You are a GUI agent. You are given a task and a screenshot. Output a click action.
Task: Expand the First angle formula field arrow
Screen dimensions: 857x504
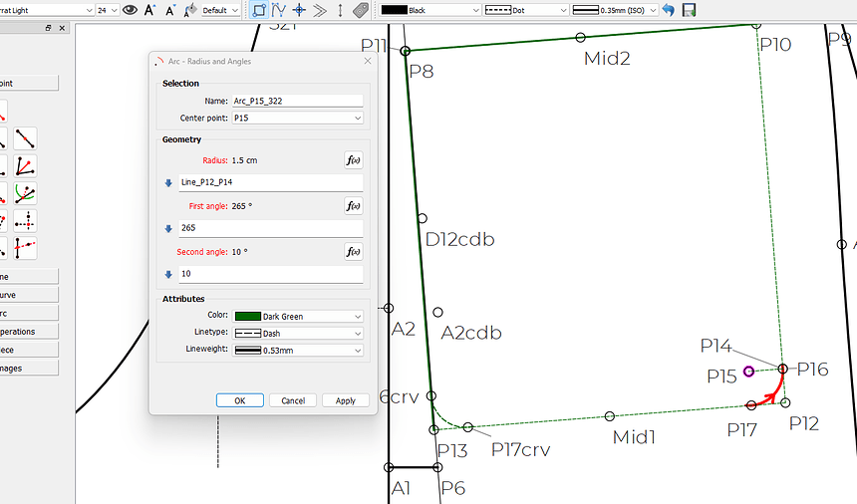[168, 228]
